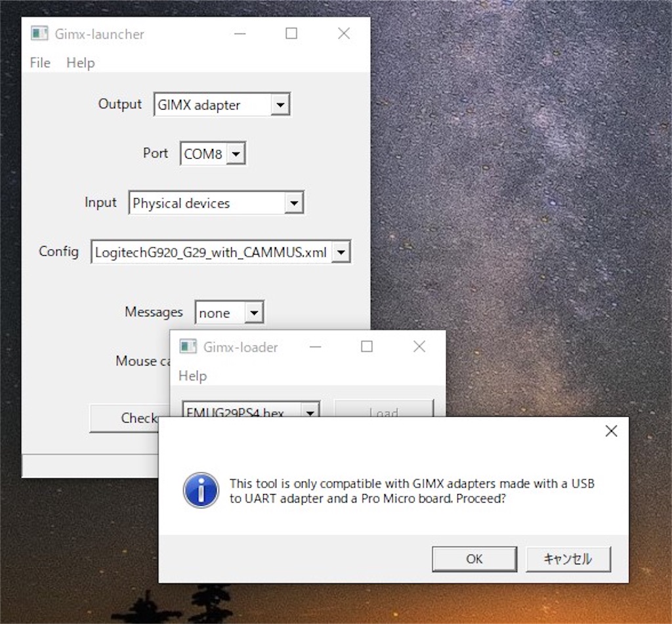Minimize the Gimx-launcher window

(x=240, y=33)
